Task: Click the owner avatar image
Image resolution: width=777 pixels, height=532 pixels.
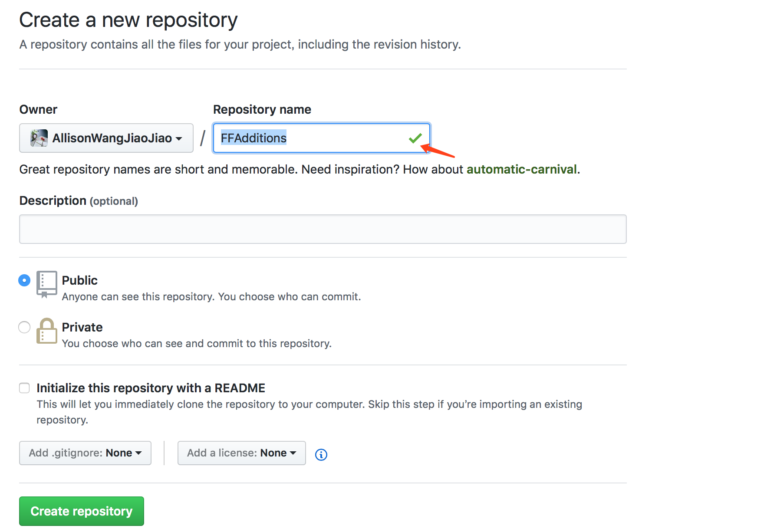Action: tap(39, 138)
